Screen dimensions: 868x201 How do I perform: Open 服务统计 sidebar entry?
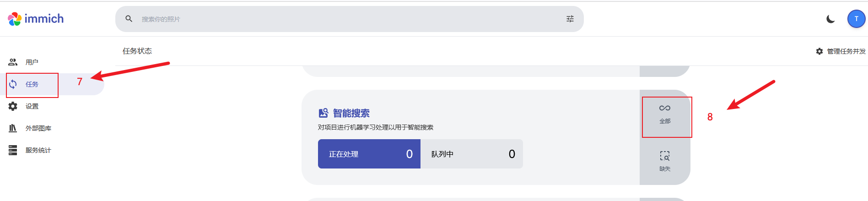tap(38, 150)
